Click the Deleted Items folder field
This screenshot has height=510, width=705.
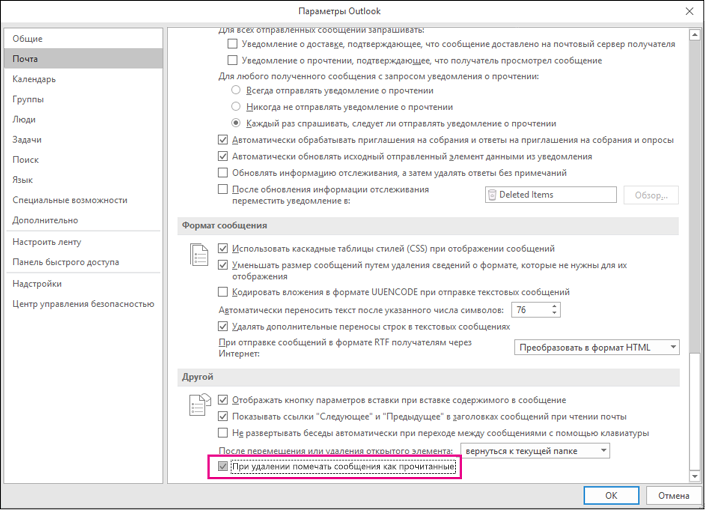(551, 195)
